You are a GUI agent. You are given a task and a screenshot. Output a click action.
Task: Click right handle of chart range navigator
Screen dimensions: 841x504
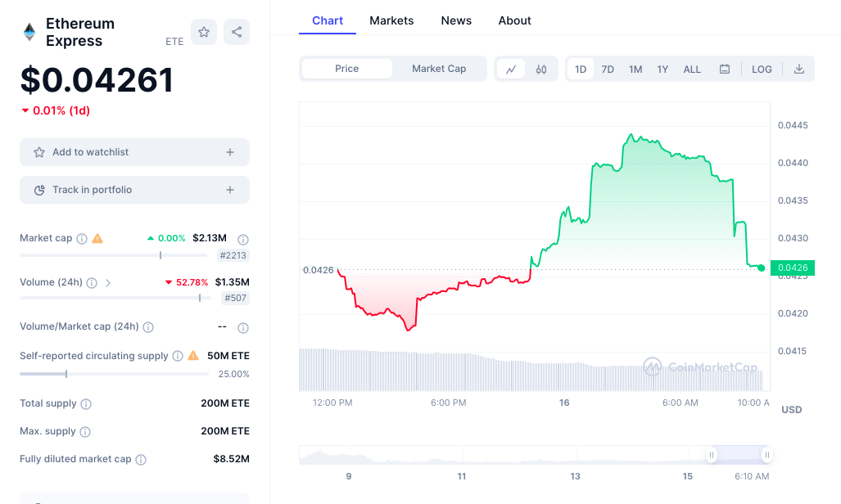tap(767, 455)
